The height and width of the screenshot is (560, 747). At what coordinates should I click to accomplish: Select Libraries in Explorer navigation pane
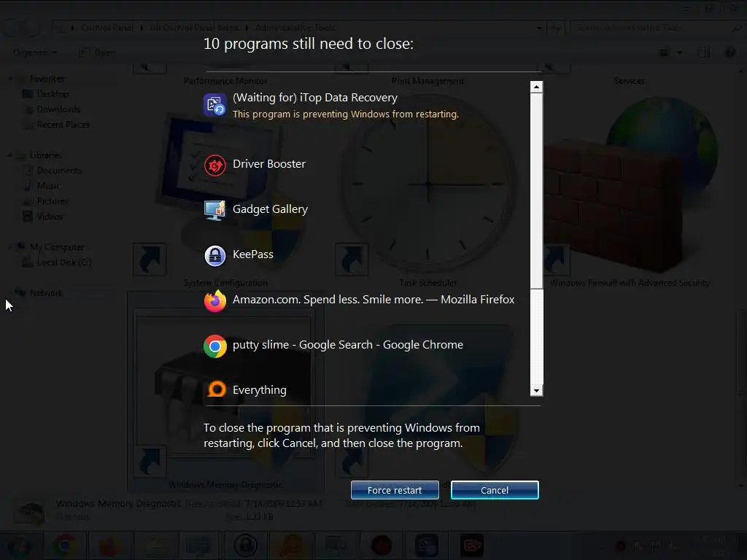click(45, 155)
